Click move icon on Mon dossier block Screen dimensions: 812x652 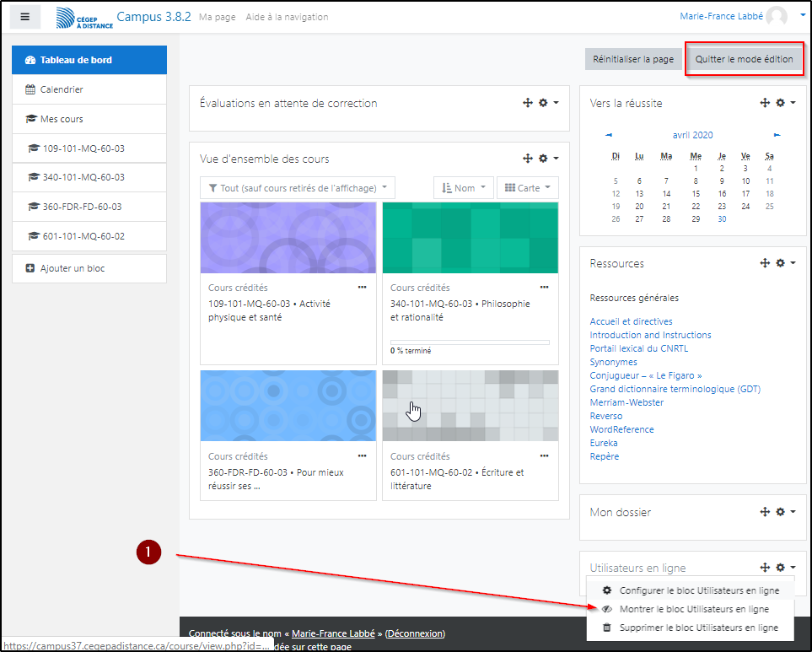(x=765, y=512)
